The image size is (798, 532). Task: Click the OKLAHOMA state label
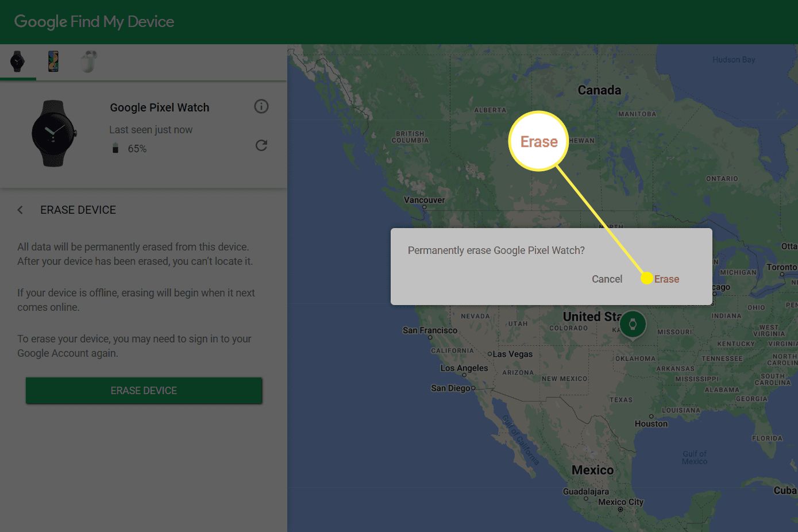click(x=635, y=358)
